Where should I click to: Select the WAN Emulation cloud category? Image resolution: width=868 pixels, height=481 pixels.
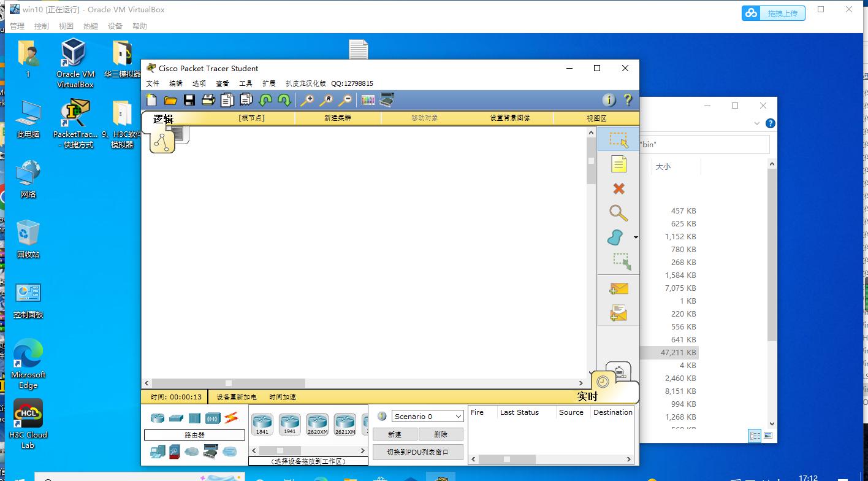pyautogui.click(x=192, y=452)
